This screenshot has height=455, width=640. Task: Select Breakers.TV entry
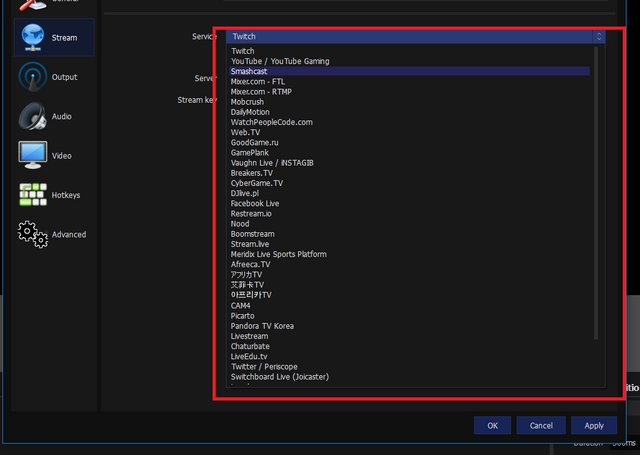(x=409, y=173)
